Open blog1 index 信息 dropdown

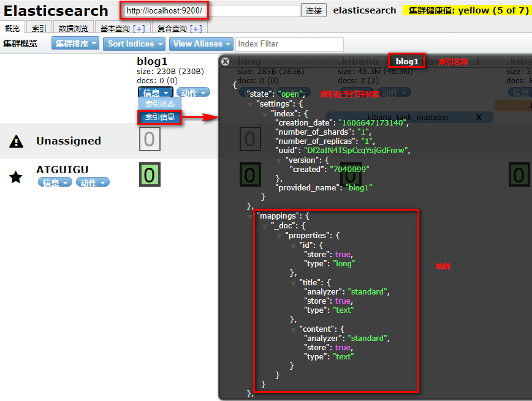coord(156,92)
